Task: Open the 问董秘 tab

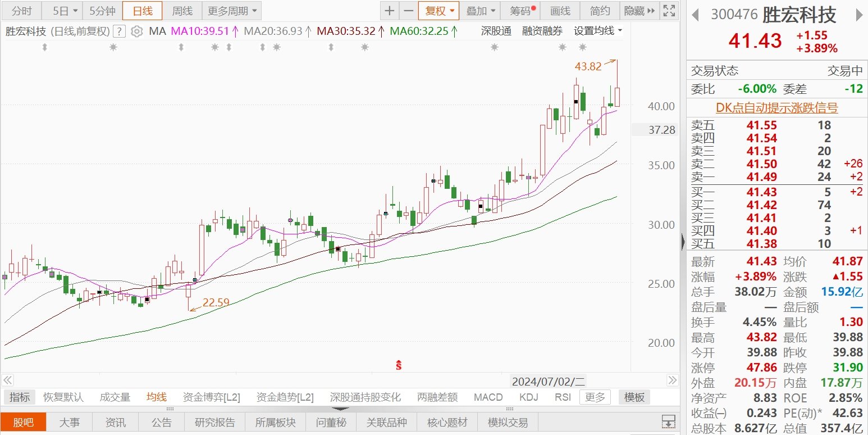Action: click(331, 422)
